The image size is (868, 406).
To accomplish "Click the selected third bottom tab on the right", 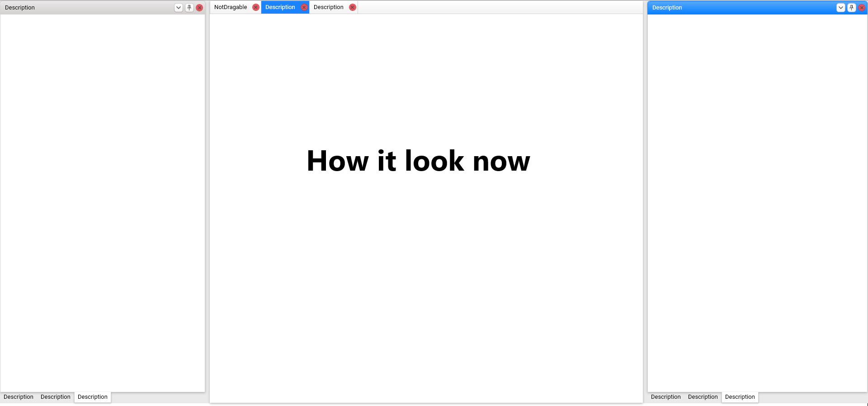I will coord(740,397).
